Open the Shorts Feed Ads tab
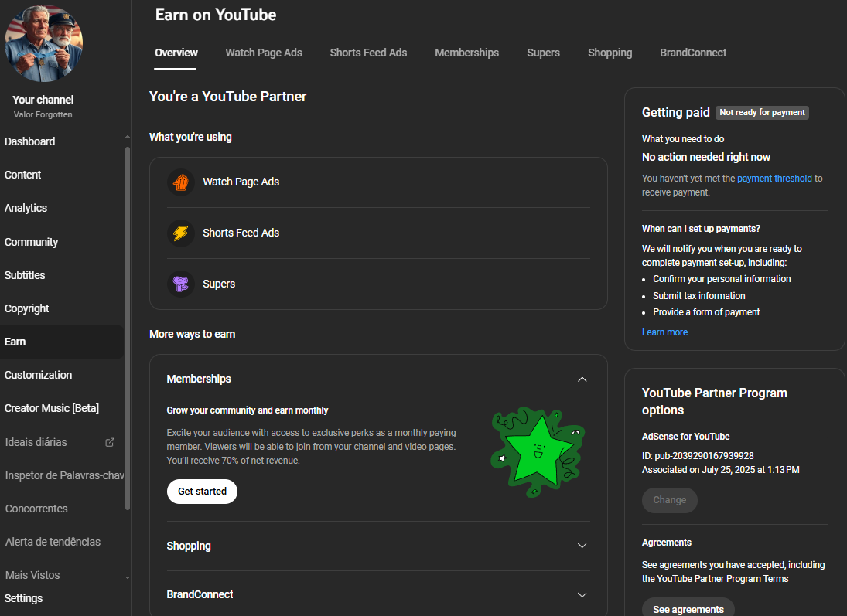 point(368,53)
